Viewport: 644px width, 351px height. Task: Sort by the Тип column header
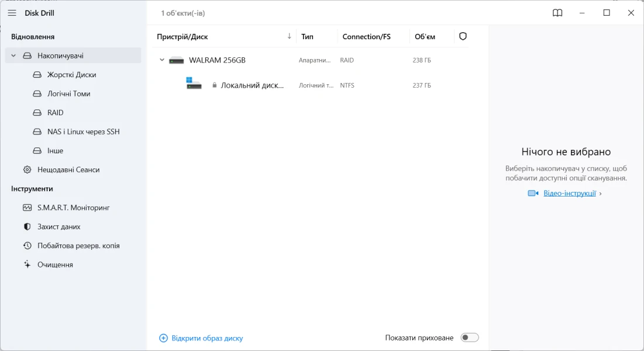307,37
